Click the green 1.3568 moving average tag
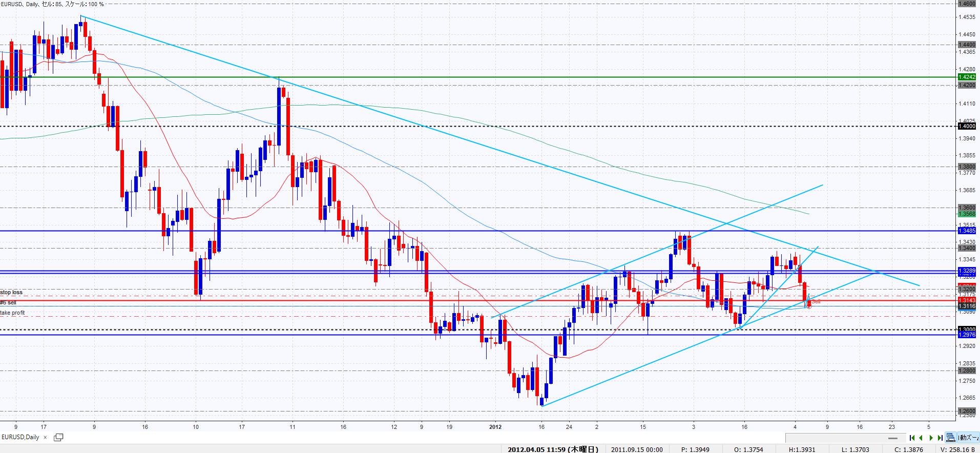 pos(966,214)
